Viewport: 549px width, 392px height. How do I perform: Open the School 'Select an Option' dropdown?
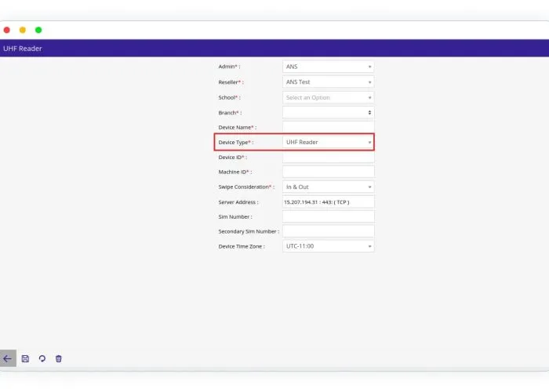328,98
